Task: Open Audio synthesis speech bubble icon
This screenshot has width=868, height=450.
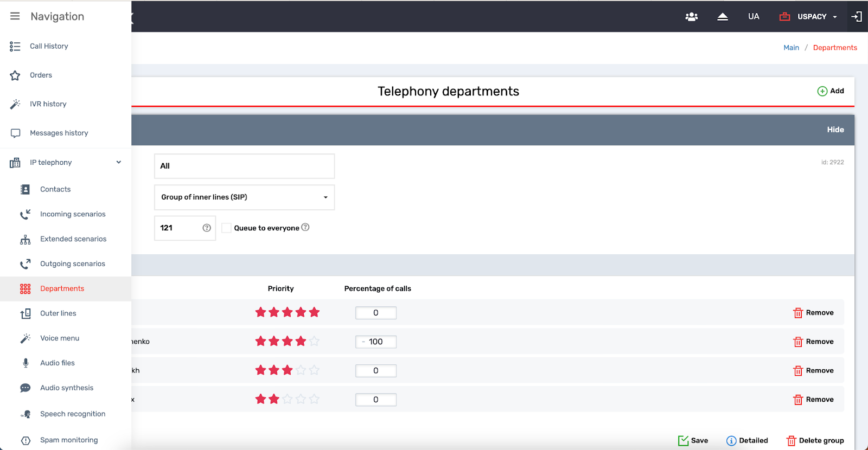Action: pos(25,388)
